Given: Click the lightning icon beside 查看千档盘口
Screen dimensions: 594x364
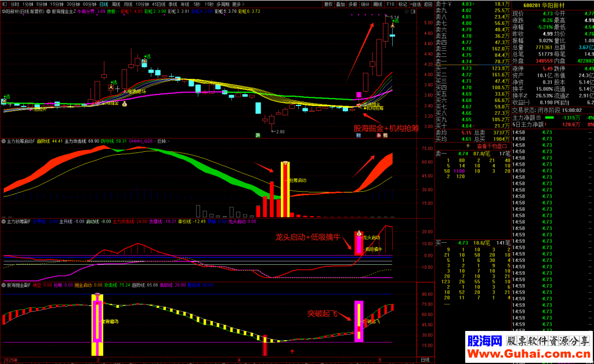Looking at the screenshot, I should coord(468,146).
